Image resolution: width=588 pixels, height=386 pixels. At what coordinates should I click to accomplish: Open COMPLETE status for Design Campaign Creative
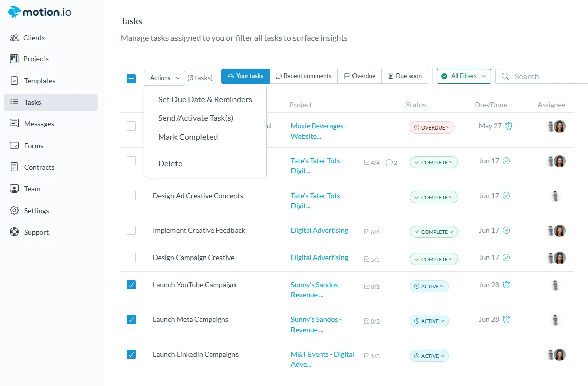(434, 259)
